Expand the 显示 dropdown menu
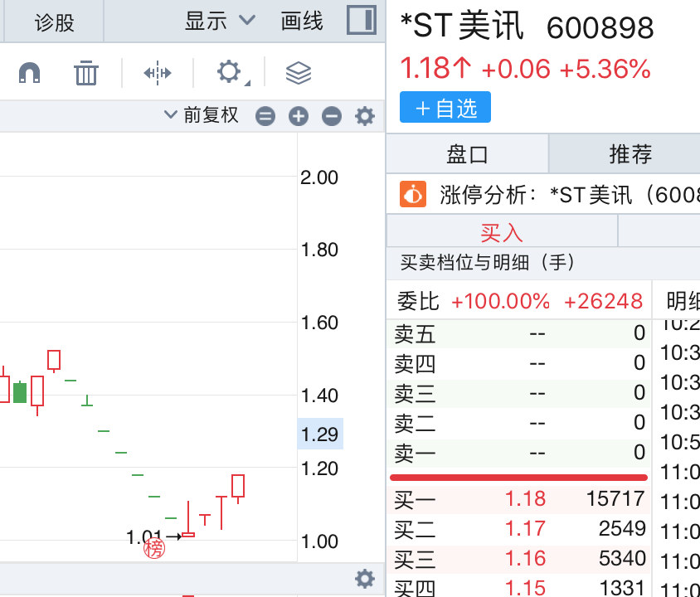Image resolution: width=700 pixels, height=597 pixels. click(221, 21)
